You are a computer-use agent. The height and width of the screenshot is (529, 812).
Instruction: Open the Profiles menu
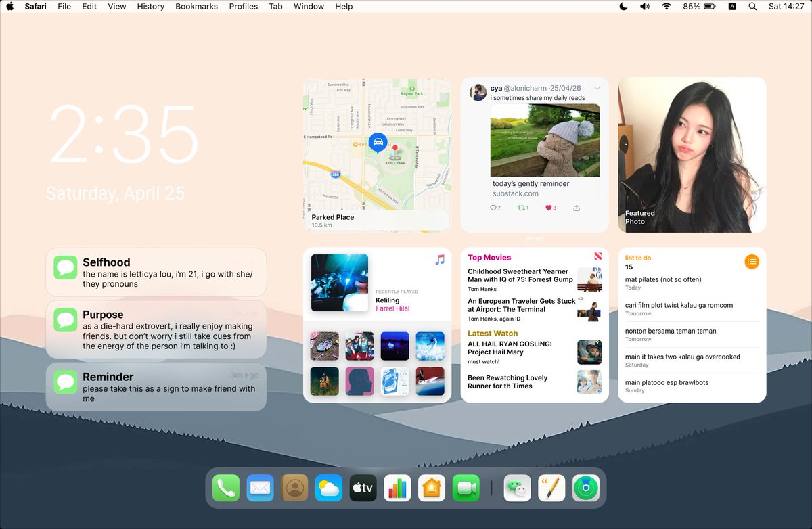click(x=243, y=6)
